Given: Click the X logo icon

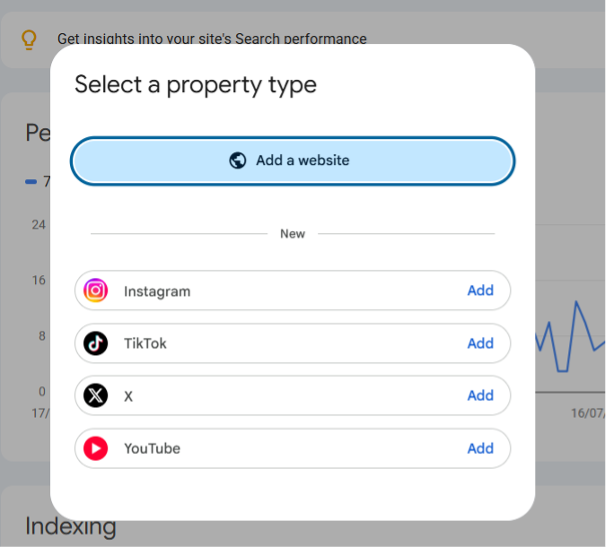Looking at the screenshot, I should [95, 396].
